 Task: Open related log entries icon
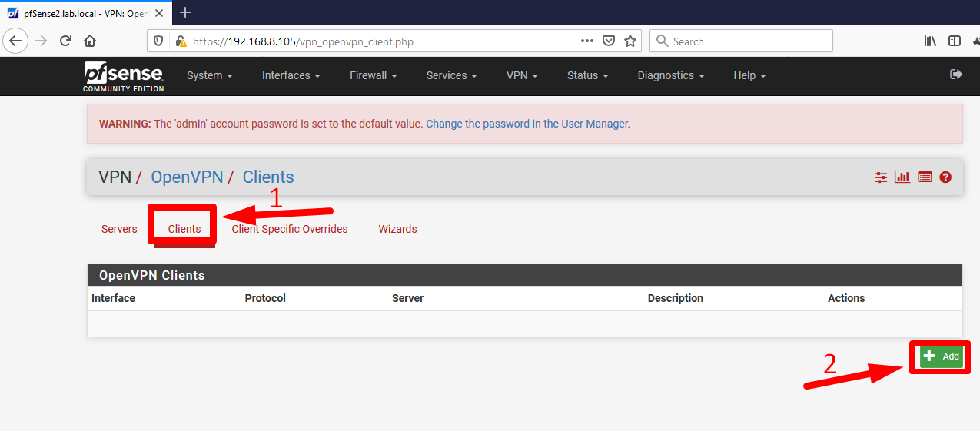pyautogui.click(x=925, y=177)
